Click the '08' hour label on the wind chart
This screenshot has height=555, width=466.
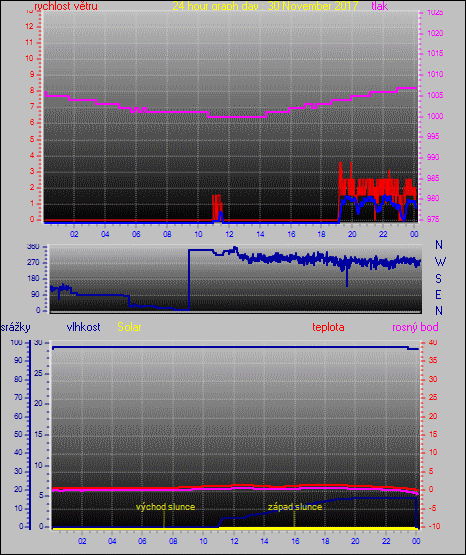(x=167, y=234)
